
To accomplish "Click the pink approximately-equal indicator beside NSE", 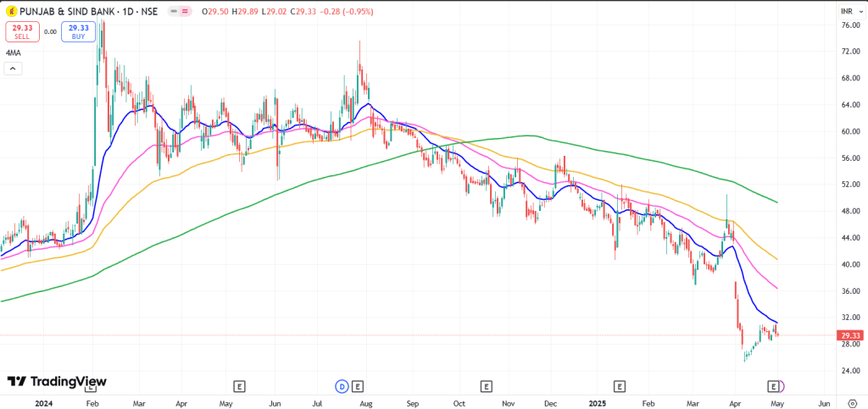I will click(x=185, y=11).
